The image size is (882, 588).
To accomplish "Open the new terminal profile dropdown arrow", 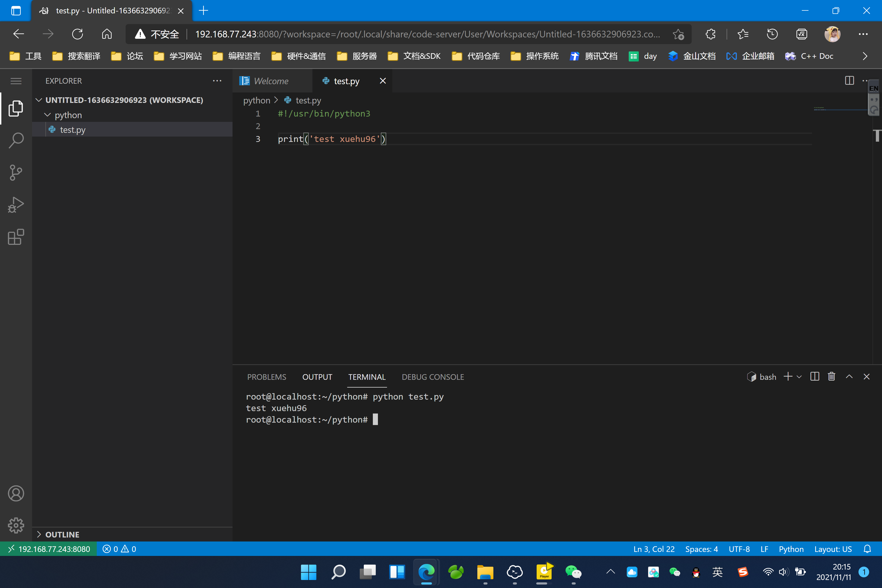I will coord(799,377).
